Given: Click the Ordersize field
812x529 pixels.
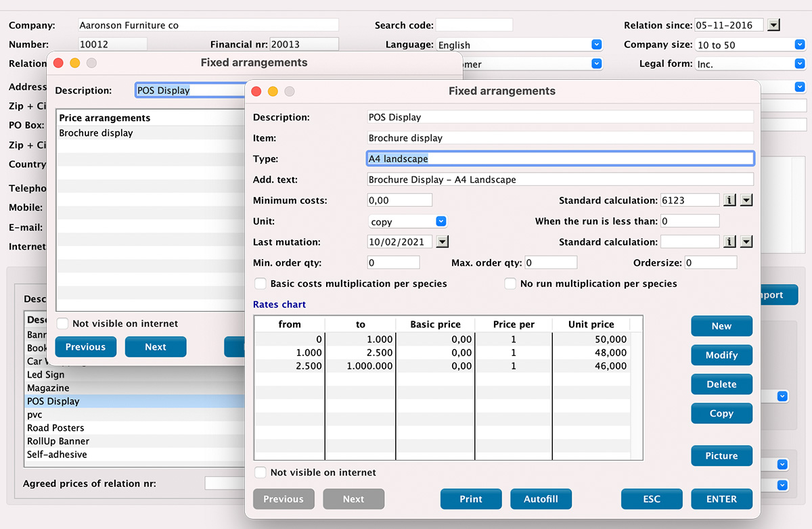Looking at the screenshot, I should click(710, 262).
